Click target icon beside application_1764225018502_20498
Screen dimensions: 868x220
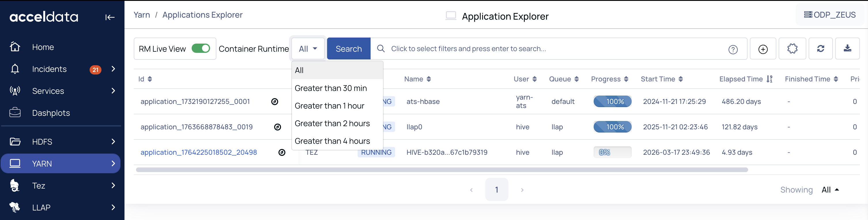pos(282,152)
